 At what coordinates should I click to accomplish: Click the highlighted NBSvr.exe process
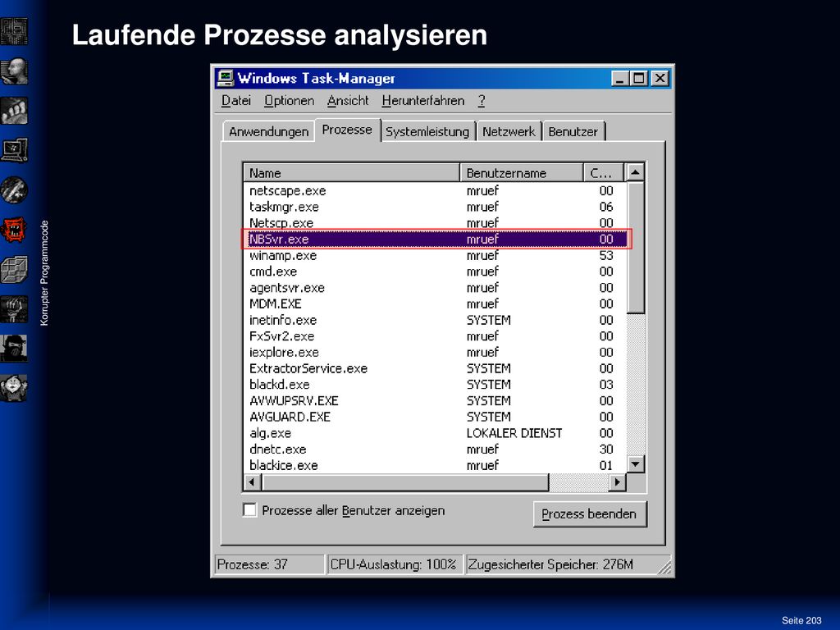tap(435, 239)
